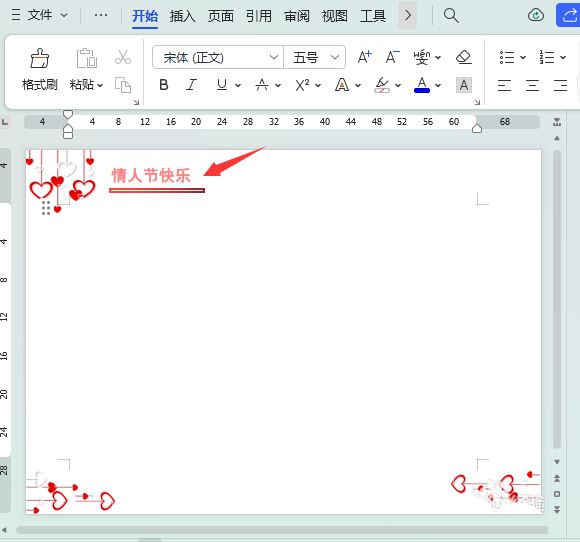Screen dimensions: 580x542
Task: Expand the 文件 dropdown arrow
Action: pos(64,16)
